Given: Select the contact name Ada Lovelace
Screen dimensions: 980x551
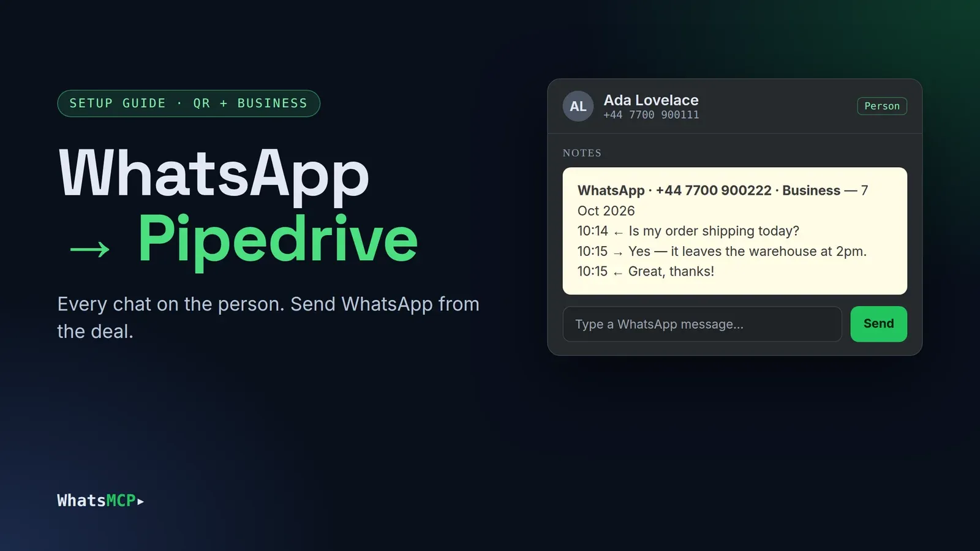Looking at the screenshot, I should pyautogui.click(x=651, y=100).
